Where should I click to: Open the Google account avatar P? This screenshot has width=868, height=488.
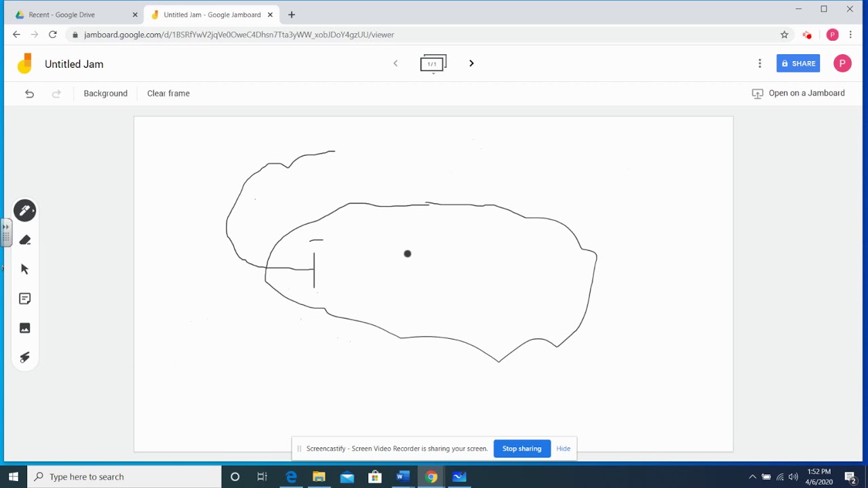(x=842, y=64)
